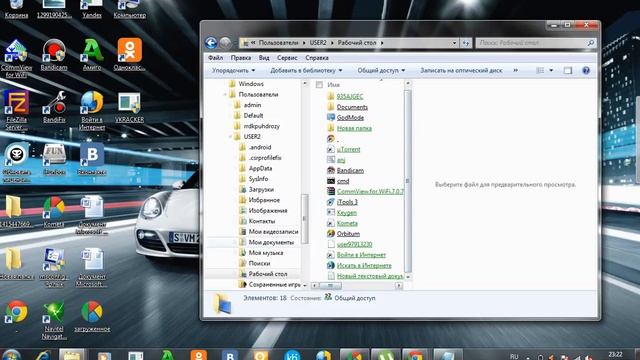Image resolution: width=640 pixels, height=360 pixels.
Task: Open the Navitel Navigator desktop icon
Action: (53, 320)
